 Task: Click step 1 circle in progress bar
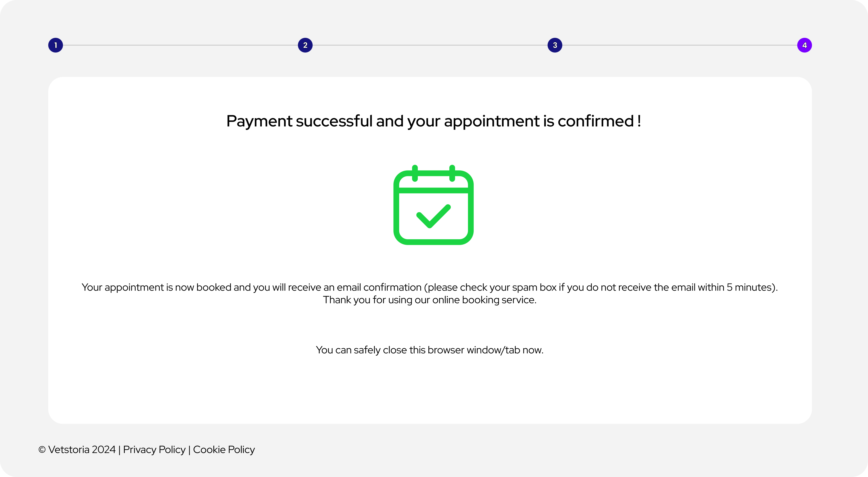[56, 45]
